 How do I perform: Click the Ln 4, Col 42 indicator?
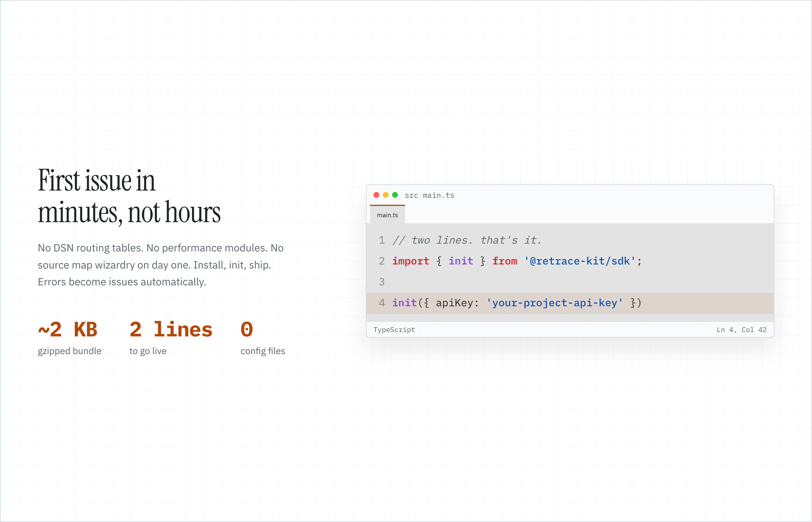(742, 330)
